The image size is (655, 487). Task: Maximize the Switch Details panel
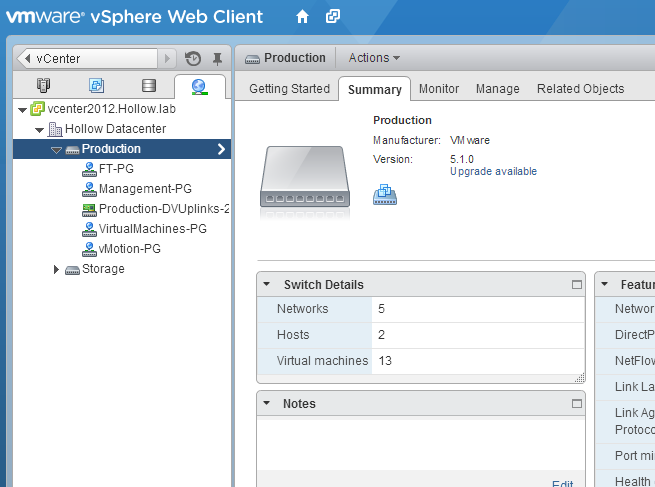pos(576,285)
